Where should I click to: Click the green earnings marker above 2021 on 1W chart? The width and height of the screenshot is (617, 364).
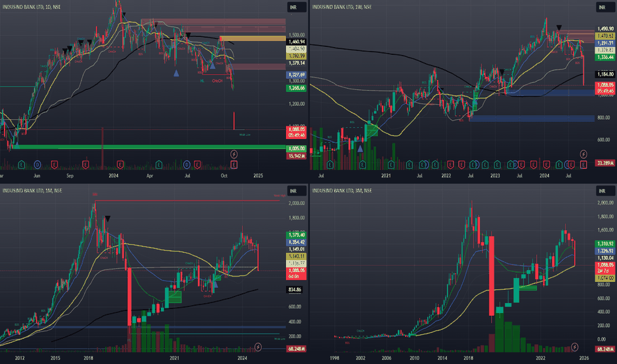[x=391, y=165]
